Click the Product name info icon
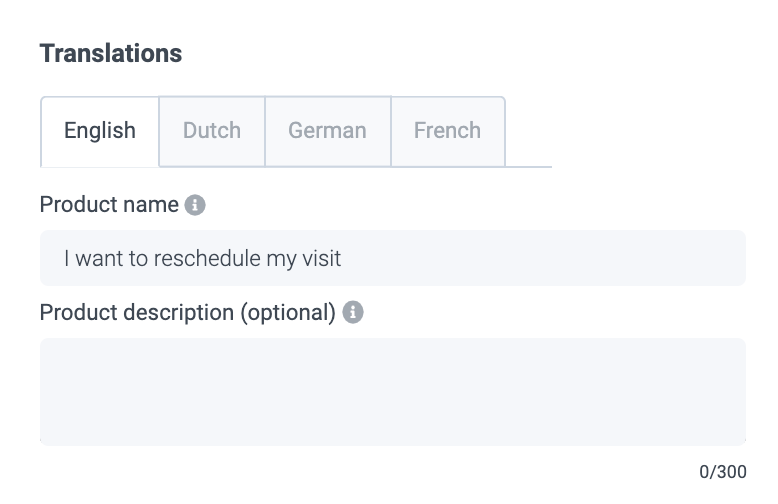The height and width of the screenshot is (504, 778). coord(195,205)
